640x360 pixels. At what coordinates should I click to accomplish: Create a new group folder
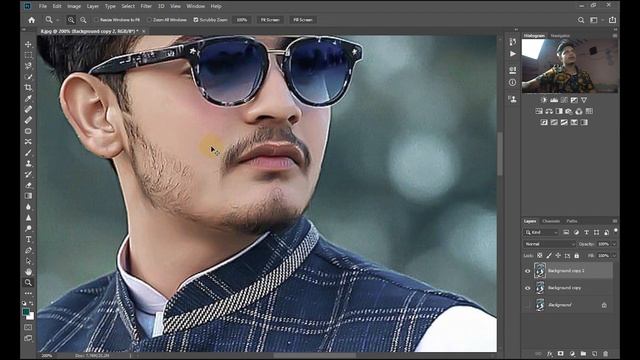click(583, 353)
